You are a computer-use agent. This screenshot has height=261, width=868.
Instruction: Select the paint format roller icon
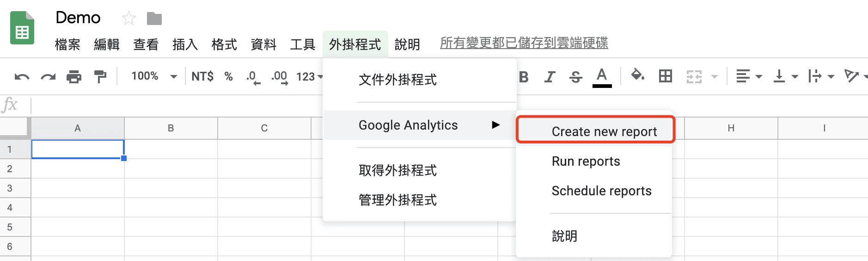tap(100, 77)
